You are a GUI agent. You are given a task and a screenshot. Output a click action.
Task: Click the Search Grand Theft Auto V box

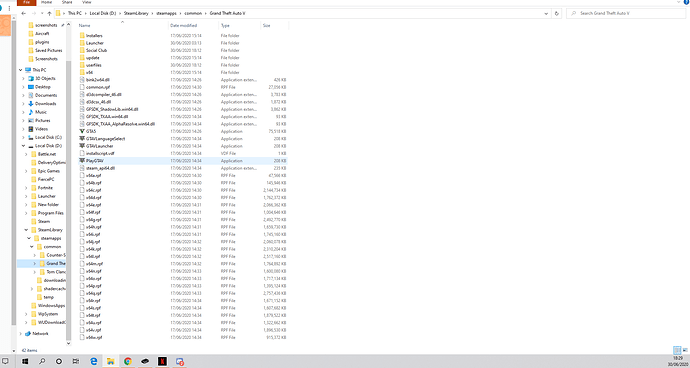pyautogui.click(x=626, y=14)
